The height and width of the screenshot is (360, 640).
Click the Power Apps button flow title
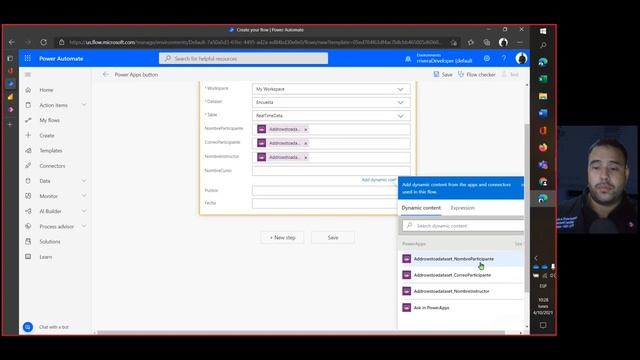pyautogui.click(x=136, y=75)
